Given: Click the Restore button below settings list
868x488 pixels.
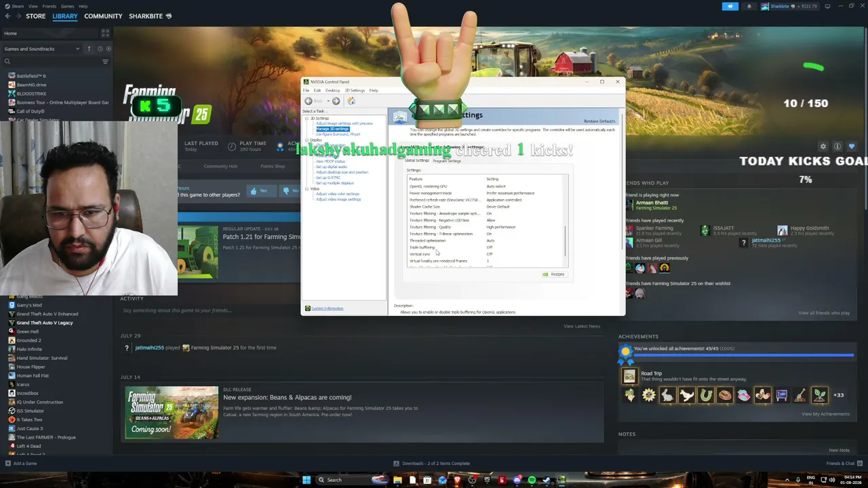Looking at the screenshot, I should [x=554, y=274].
